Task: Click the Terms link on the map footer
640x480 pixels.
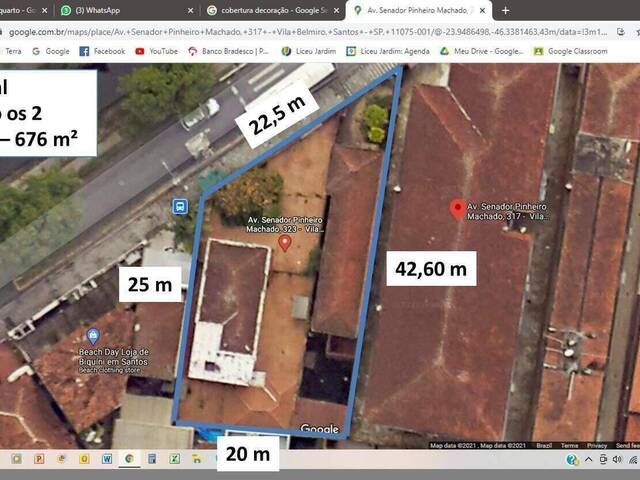Action: point(568,446)
